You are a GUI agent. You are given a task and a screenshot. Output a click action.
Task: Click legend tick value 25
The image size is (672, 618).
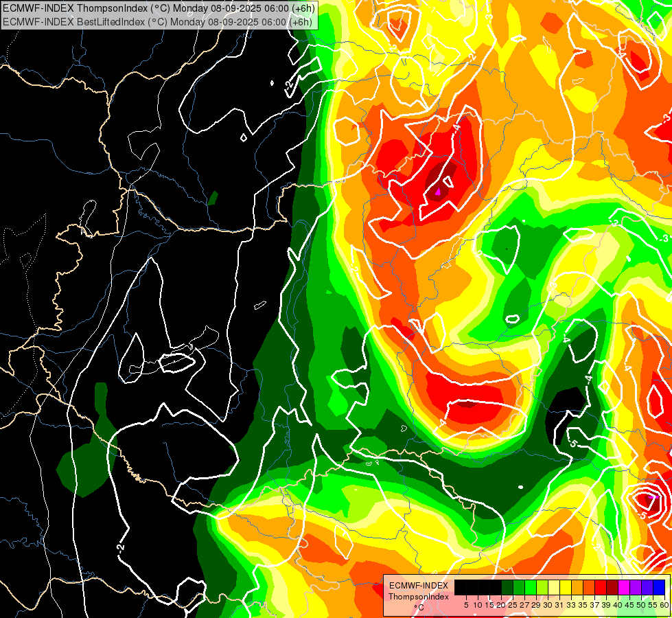click(513, 605)
